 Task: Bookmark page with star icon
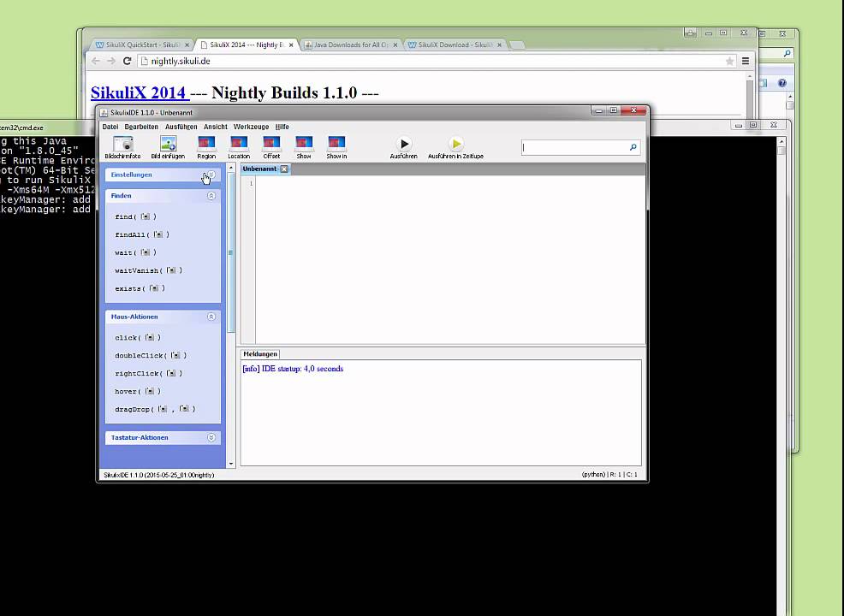[x=730, y=62]
